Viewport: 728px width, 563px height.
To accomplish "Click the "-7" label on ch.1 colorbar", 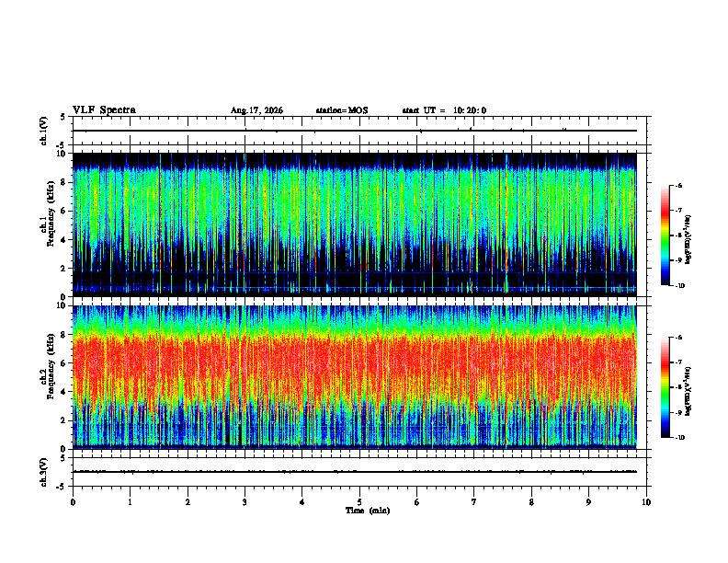I will [677, 211].
